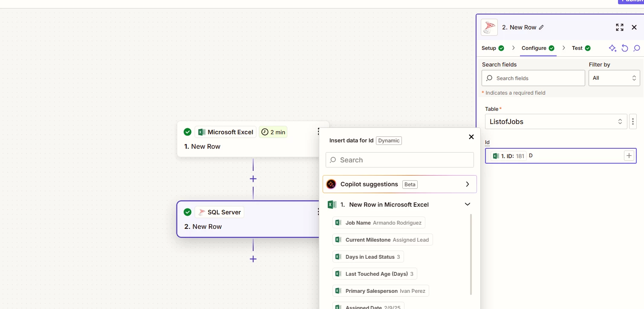Add a step after SQL Server New Row

click(253, 259)
